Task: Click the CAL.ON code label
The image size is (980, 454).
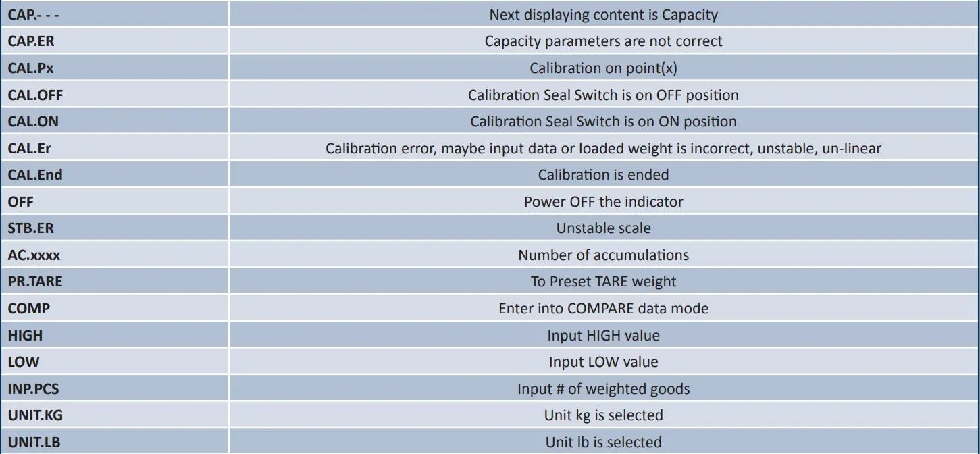Action: coord(33,122)
